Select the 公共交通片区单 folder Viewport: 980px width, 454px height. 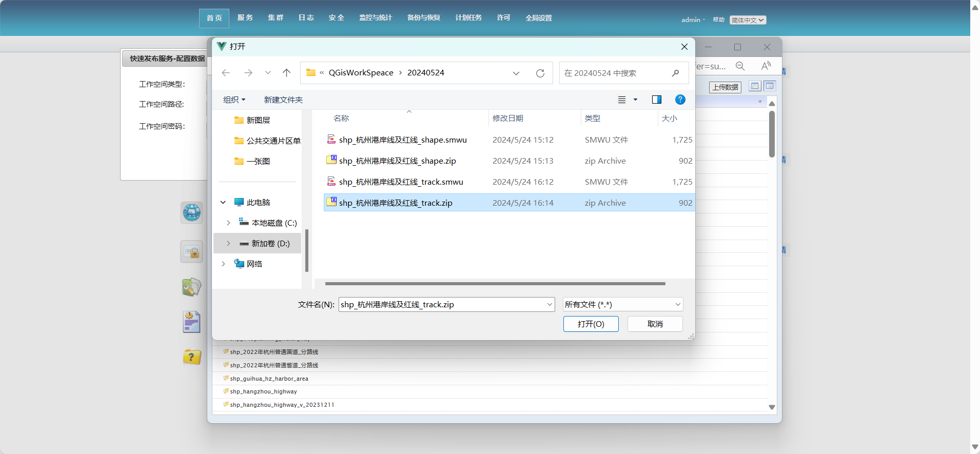(267, 141)
